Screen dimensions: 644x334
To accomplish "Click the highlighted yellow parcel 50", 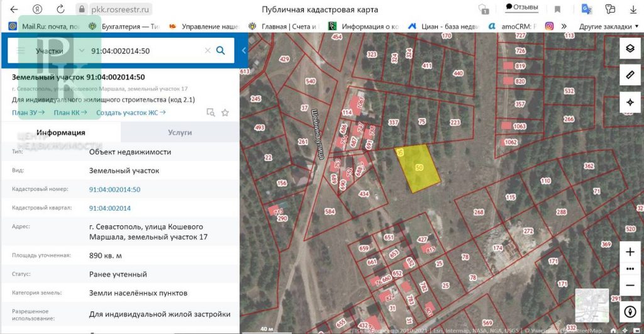I will pyautogui.click(x=418, y=169).
